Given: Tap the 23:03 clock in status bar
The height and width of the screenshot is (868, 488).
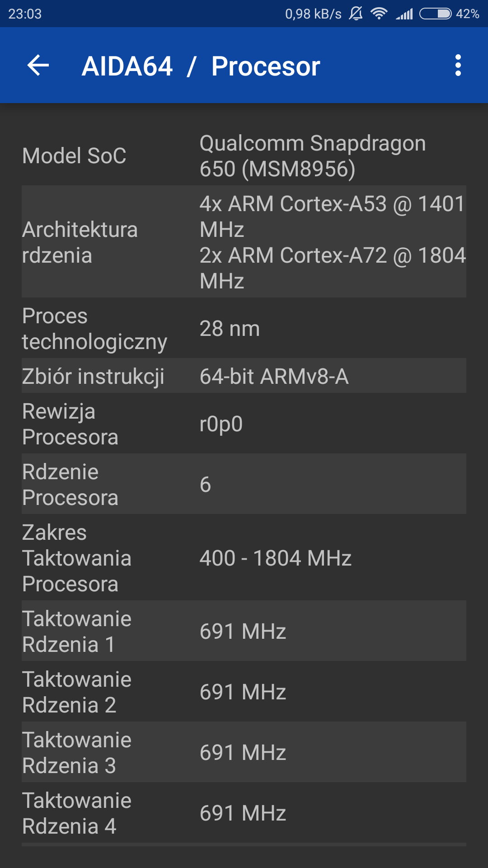Looking at the screenshot, I should tap(25, 14).
